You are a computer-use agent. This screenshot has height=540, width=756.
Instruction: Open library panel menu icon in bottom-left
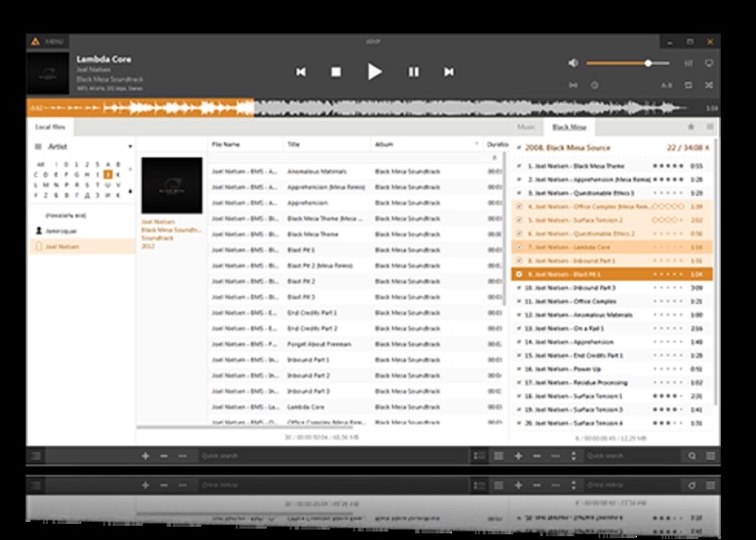[36, 456]
